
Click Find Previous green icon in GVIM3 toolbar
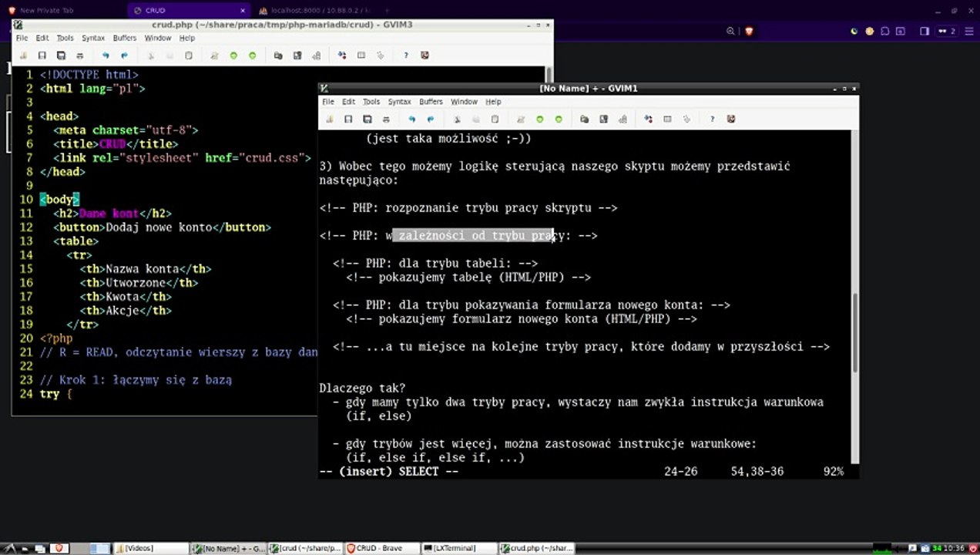tap(252, 55)
